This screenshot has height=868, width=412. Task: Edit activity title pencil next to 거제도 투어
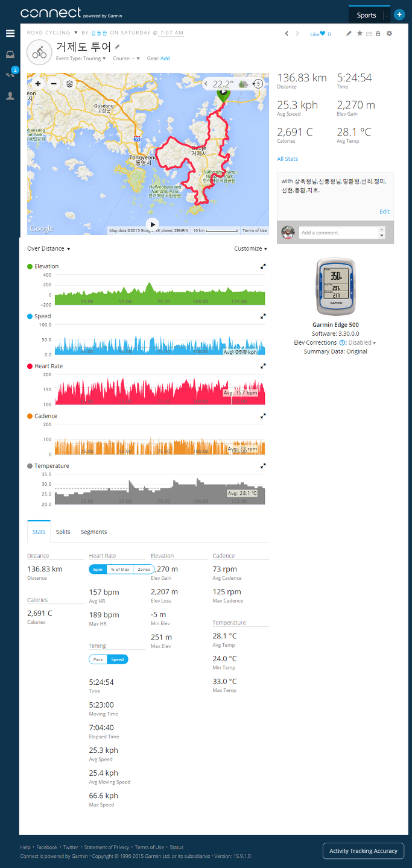pos(118,47)
